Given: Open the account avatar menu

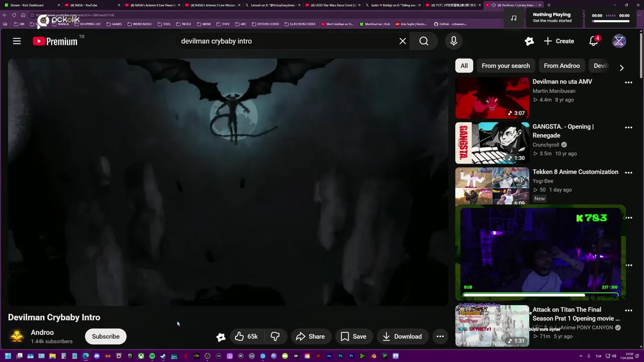Looking at the screenshot, I should click(619, 41).
